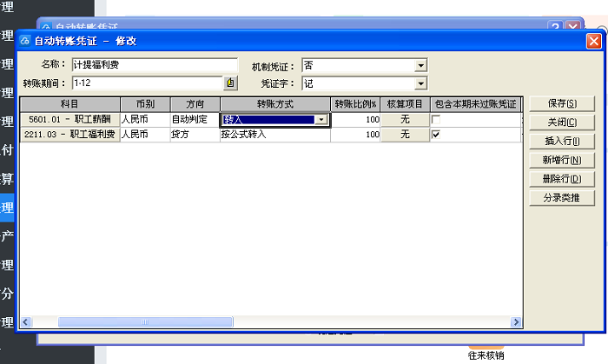Click right scroll arrow of horizontal scrollbar
The height and width of the screenshot is (364, 608).
click(517, 322)
